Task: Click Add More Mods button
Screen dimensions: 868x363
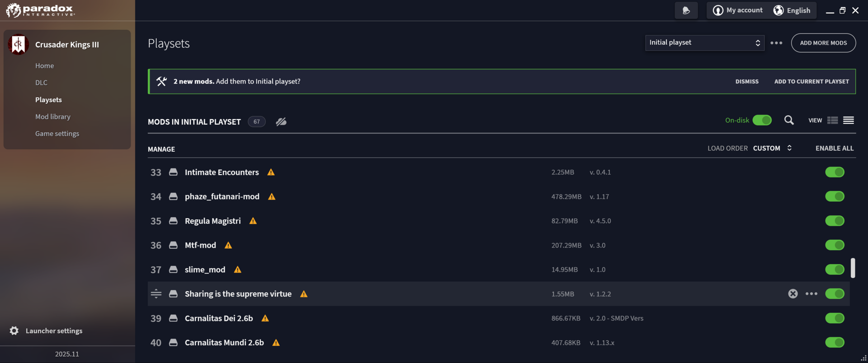Action: [x=823, y=43]
